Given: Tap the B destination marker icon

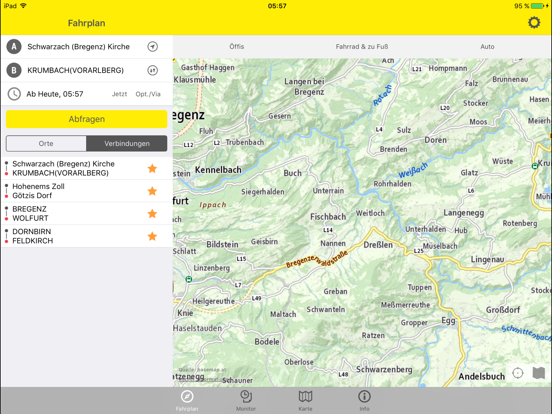Looking at the screenshot, I should (14, 70).
